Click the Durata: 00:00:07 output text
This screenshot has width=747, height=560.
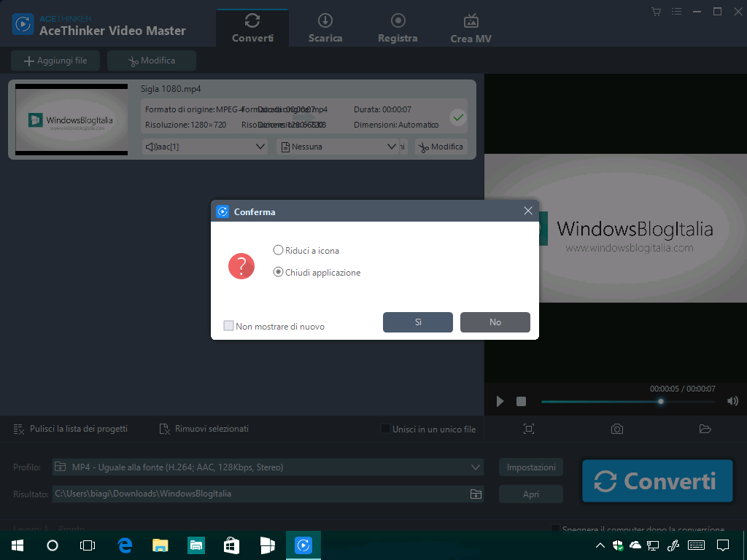[382, 109]
